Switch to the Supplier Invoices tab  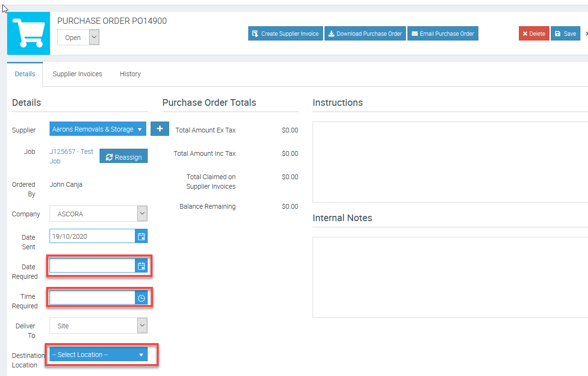click(77, 74)
